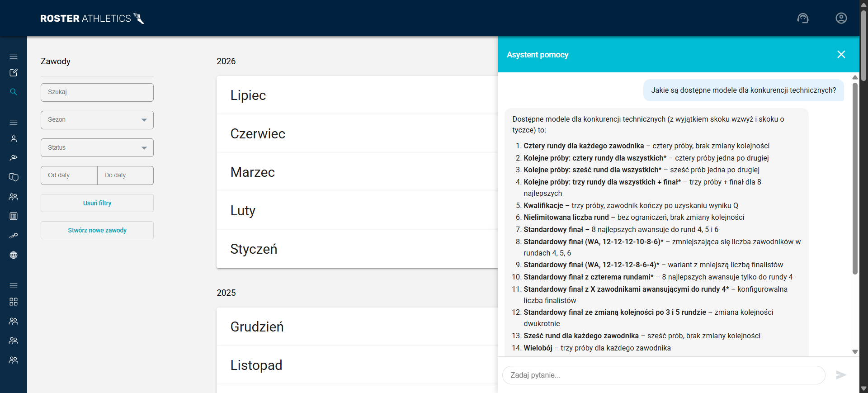Open the Luty month row
The width and height of the screenshot is (868, 393).
coord(357,211)
